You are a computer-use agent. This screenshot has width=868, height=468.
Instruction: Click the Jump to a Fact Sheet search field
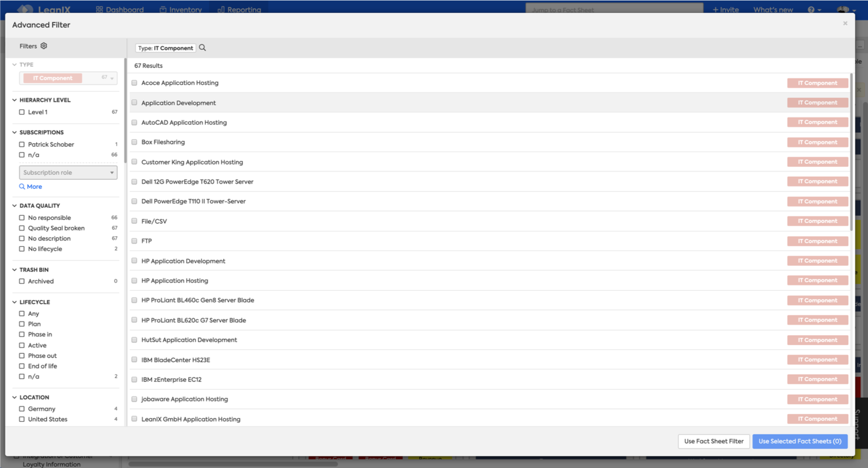click(614, 9)
